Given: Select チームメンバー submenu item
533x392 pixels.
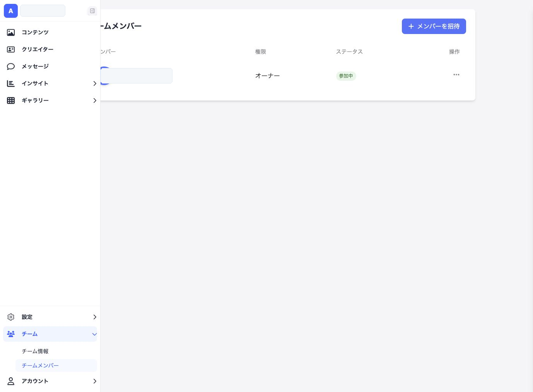Looking at the screenshot, I should [56, 365].
